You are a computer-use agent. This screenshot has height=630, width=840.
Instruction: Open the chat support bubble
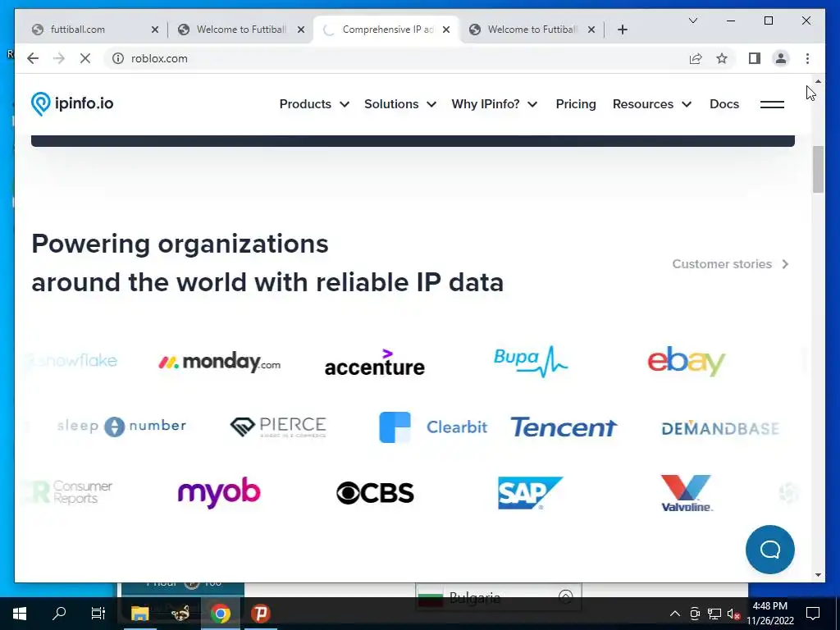(769, 549)
